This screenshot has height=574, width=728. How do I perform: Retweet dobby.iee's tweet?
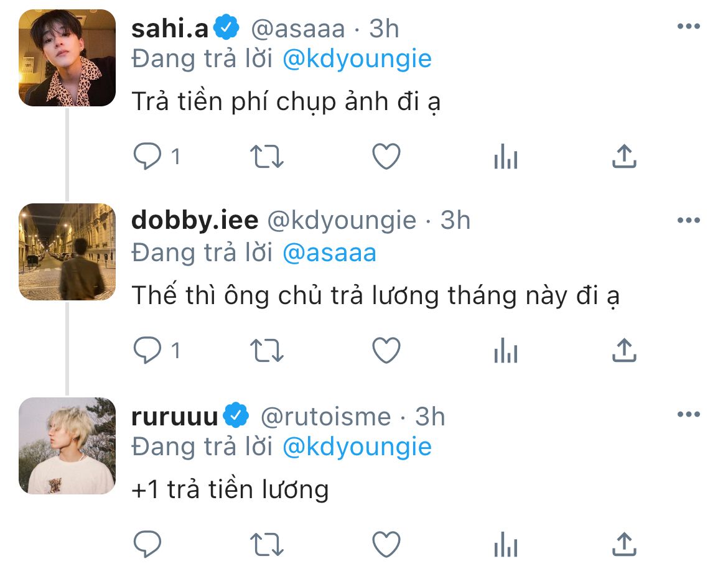[x=266, y=350]
